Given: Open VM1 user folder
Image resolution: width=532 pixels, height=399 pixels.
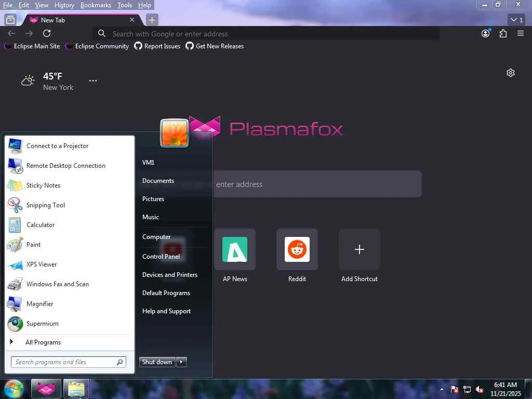Looking at the screenshot, I should pyautogui.click(x=148, y=163).
